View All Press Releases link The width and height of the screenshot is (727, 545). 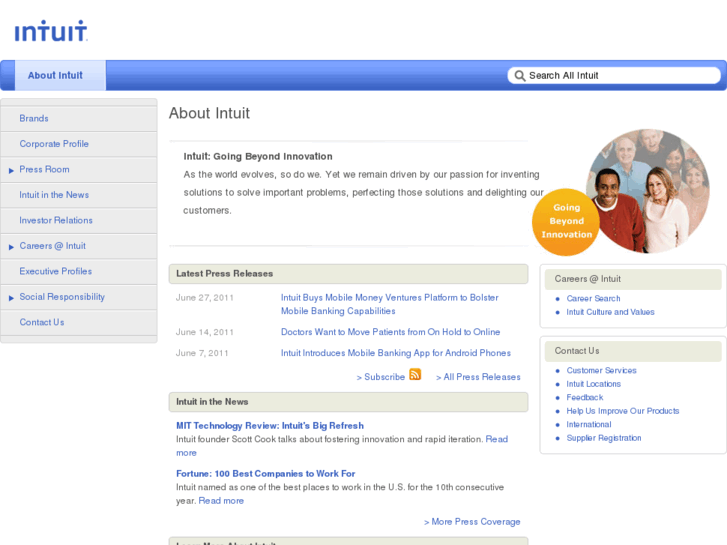coord(478,377)
